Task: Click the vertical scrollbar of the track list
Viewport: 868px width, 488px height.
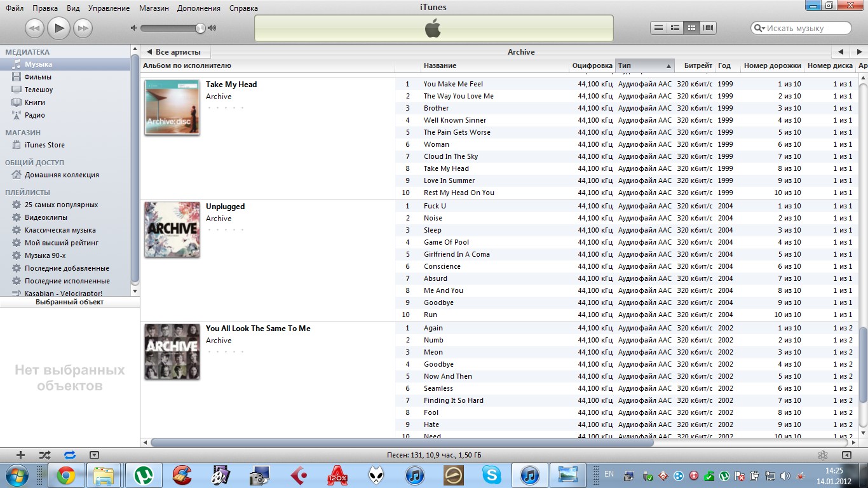Action: [863, 363]
